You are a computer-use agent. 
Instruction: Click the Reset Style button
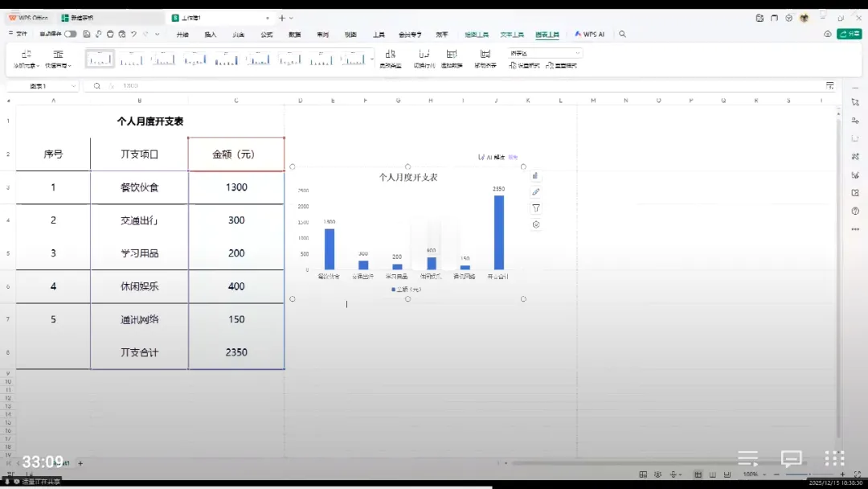(561, 65)
